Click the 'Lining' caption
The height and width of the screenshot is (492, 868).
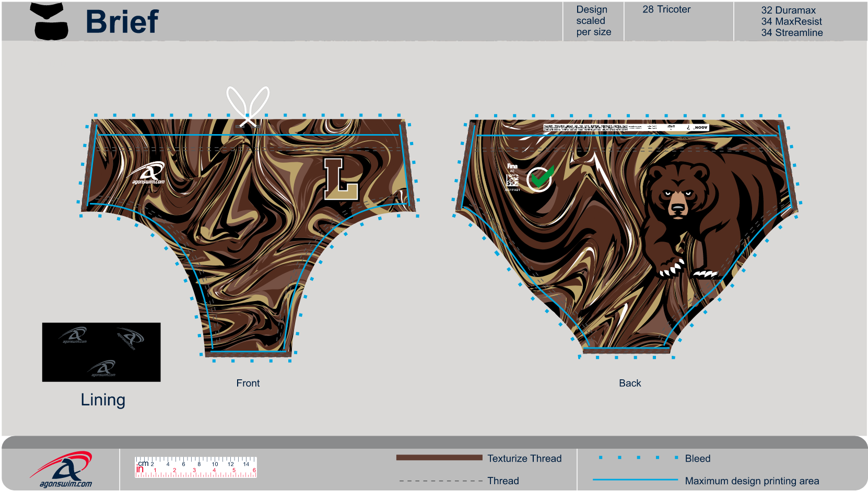103,400
